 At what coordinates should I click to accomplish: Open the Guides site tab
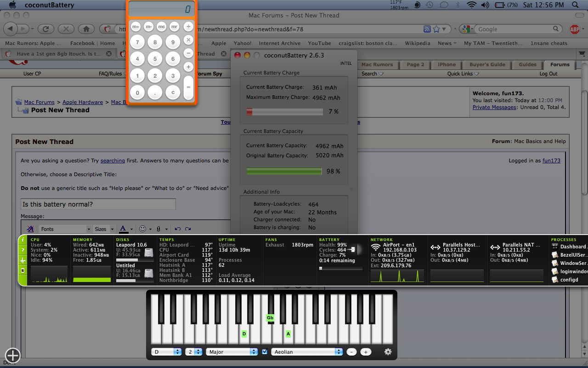(527, 65)
